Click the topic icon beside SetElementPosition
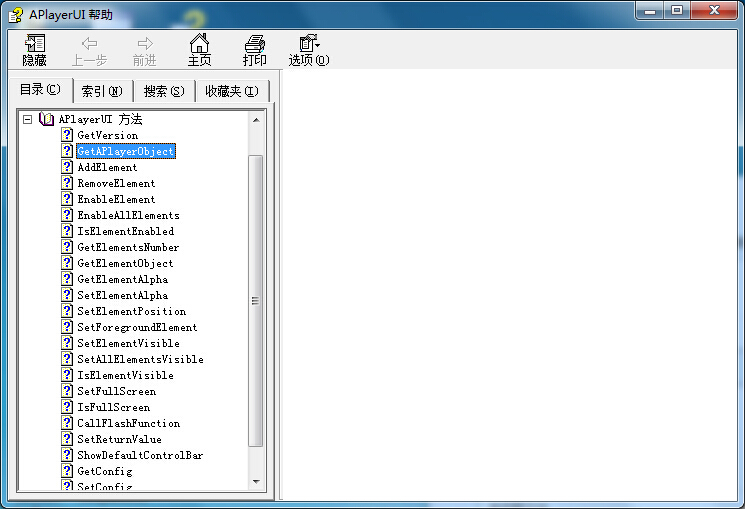Image resolution: width=745 pixels, height=509 pixels. coord(67,311)
